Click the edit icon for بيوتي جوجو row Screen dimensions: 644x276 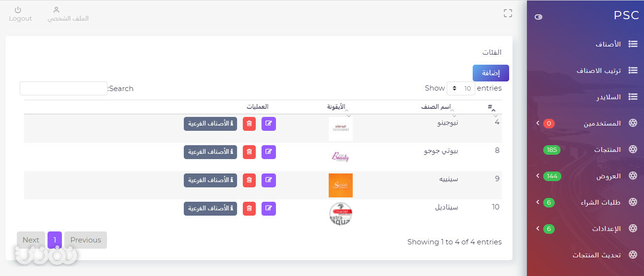(x=269, y=152)
